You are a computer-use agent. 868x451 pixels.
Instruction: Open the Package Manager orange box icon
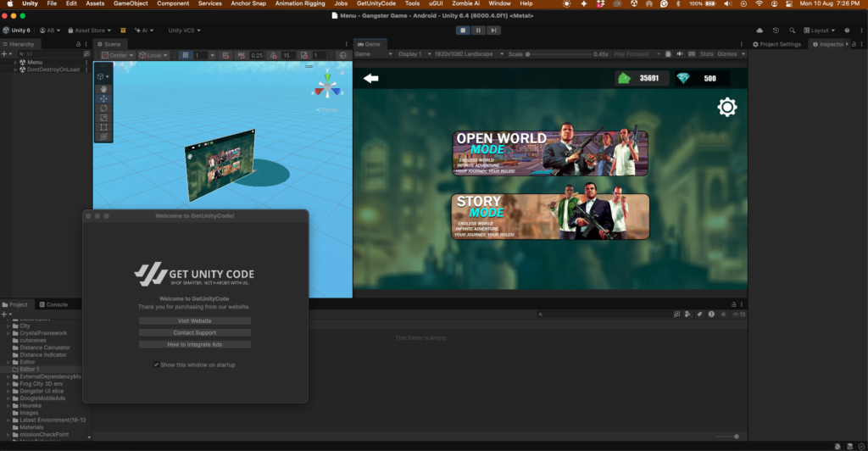[123, 31]
